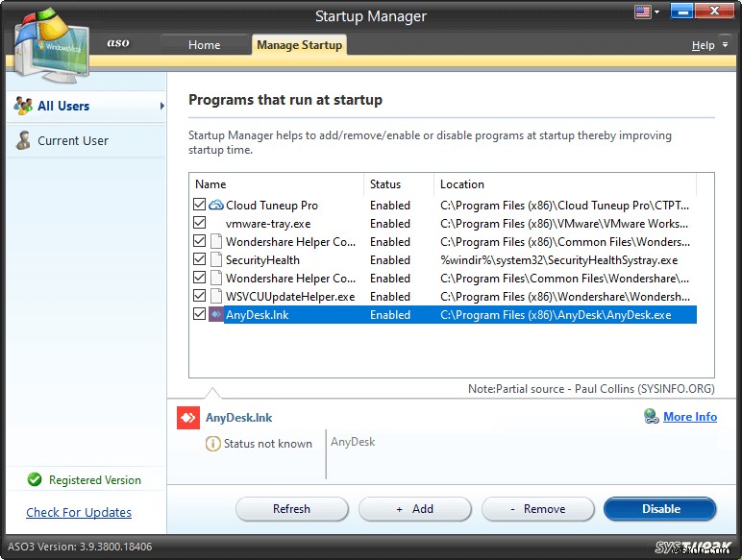
Task: Select the SecurityHealth entry name
Action: (262, 260)
